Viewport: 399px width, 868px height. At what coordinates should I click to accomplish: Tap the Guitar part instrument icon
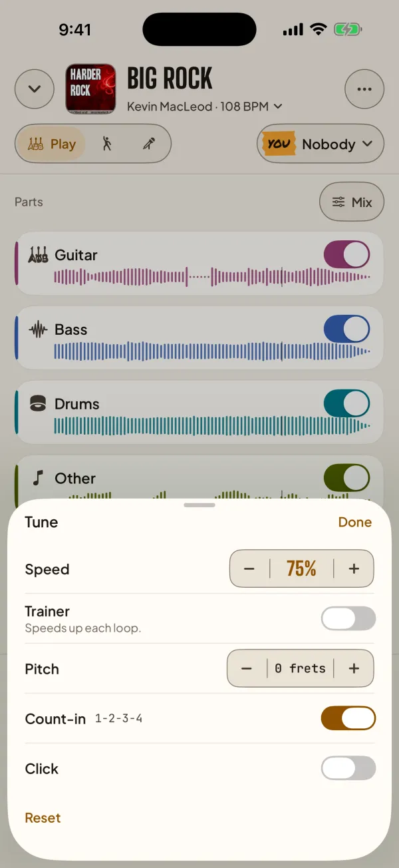(39, 255)
